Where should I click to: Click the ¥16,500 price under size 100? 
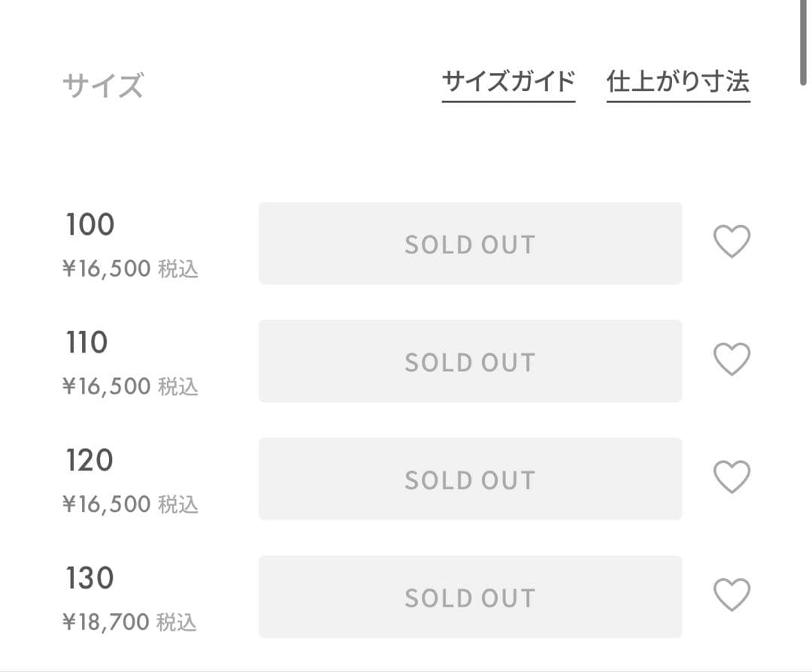pos(107,268)
